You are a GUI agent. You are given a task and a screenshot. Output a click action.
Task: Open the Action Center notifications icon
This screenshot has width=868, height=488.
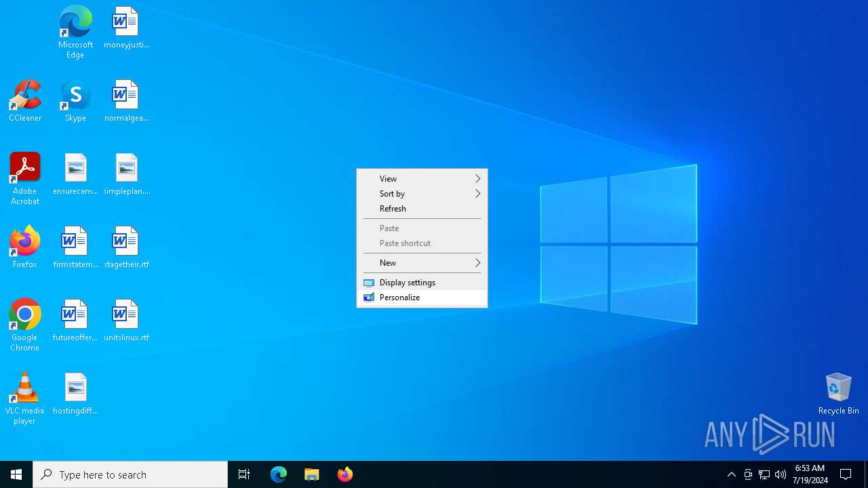[846, 474]
